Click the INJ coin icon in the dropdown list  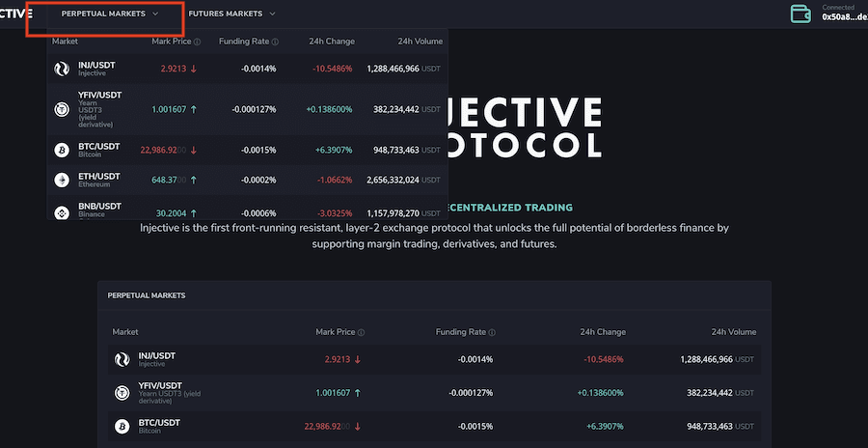tap(62, 69)
